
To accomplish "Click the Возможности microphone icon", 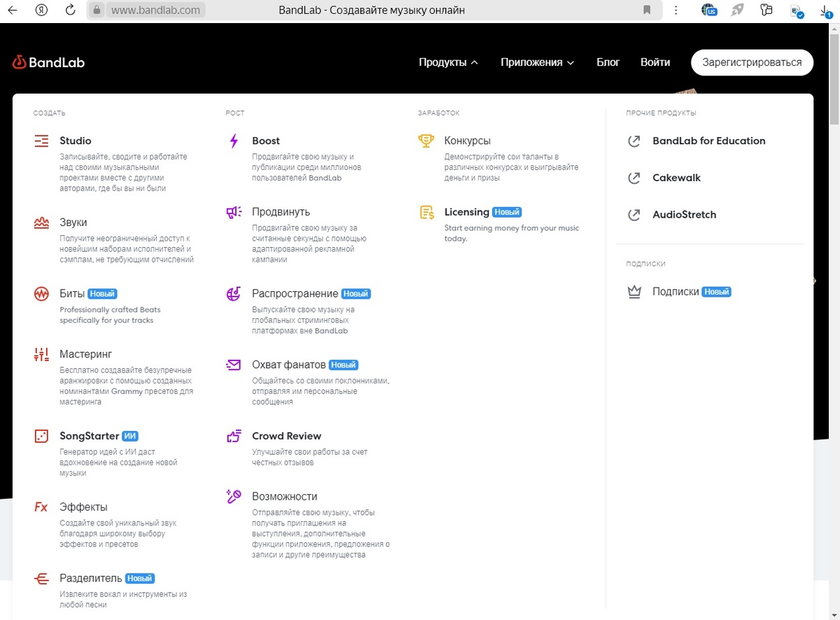I will [x=234, y=497].
